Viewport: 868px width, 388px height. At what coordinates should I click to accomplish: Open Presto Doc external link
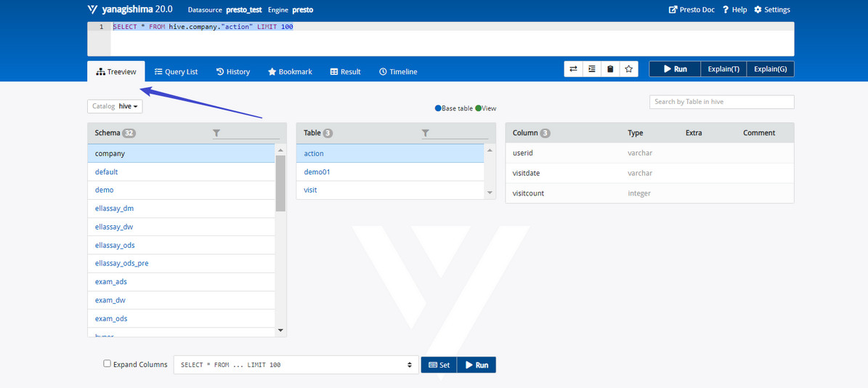coord(691,9)
